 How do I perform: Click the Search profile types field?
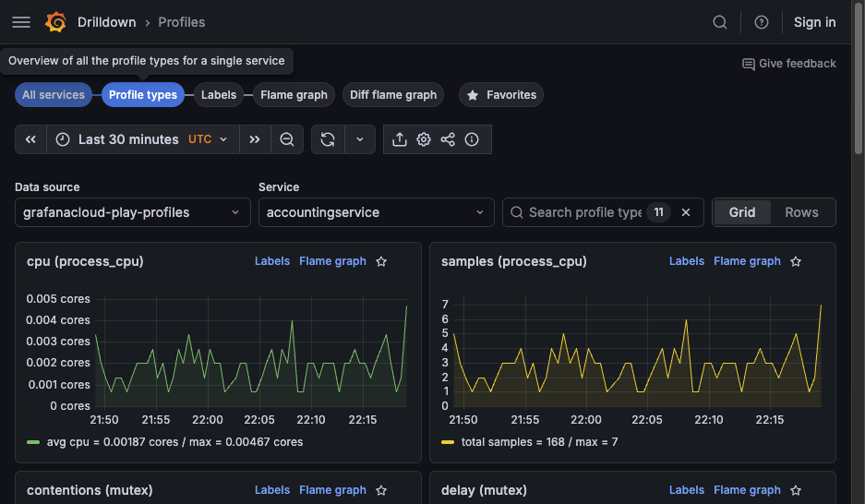(584, 212)
